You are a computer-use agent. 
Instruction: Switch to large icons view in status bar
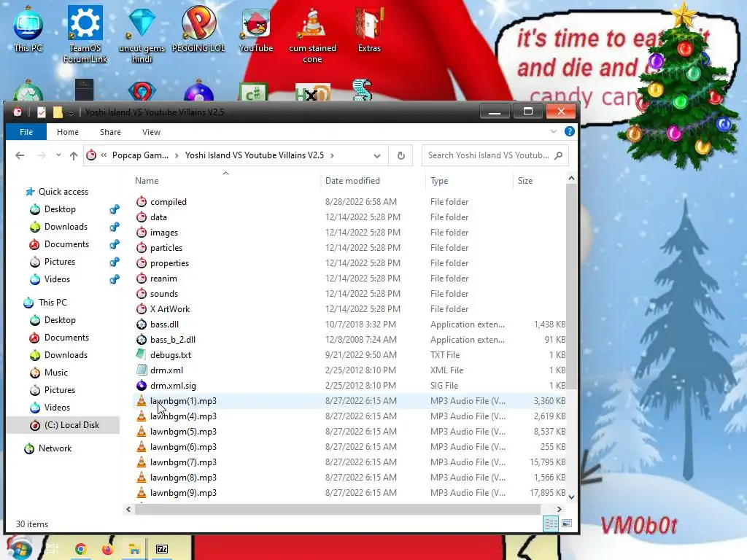(x=567, y=524)
